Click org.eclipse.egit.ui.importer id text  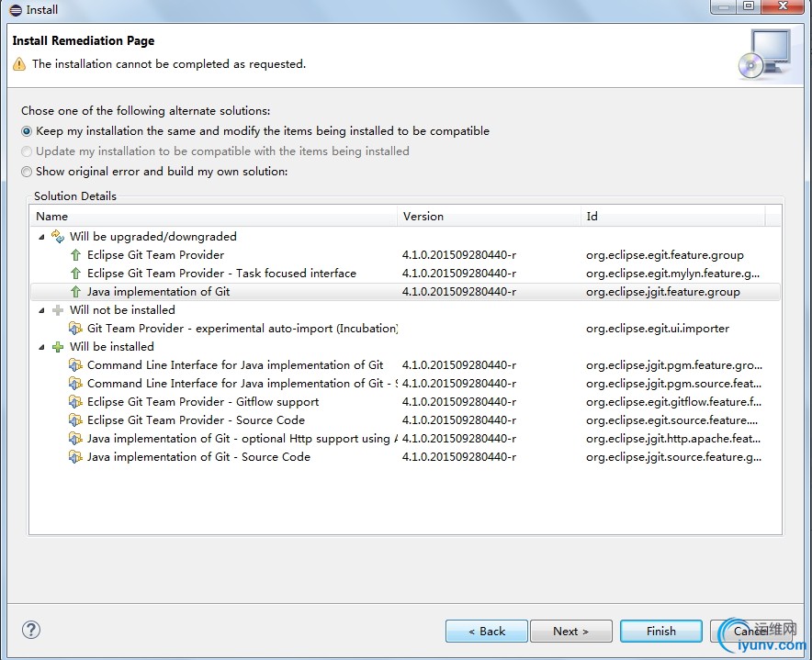tap(658, 329)
